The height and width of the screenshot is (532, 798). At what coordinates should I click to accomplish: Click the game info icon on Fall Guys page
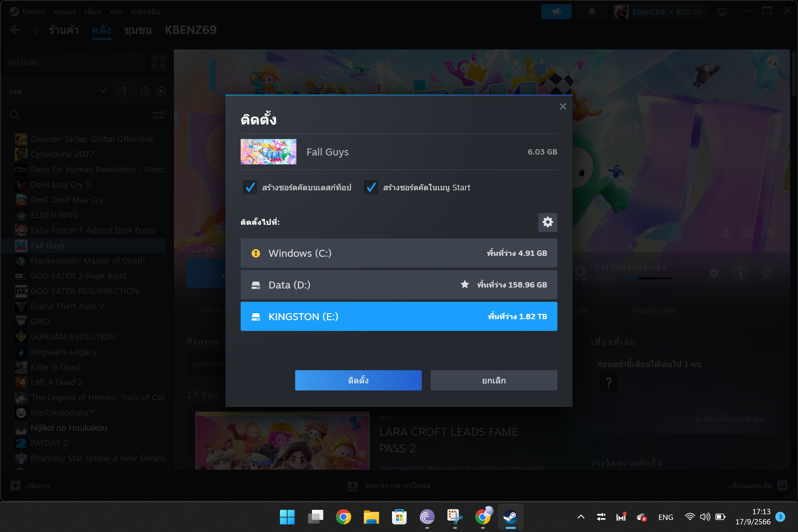point(740,273)
